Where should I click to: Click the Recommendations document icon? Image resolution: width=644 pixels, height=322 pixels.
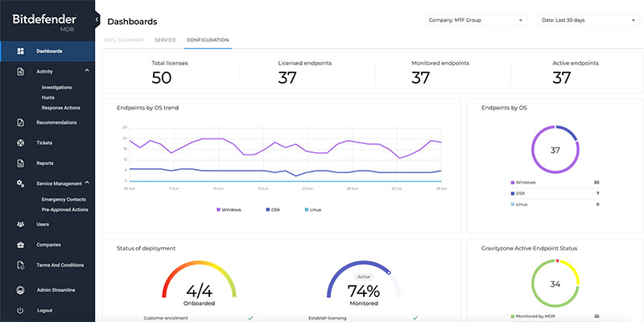(20, 122)
